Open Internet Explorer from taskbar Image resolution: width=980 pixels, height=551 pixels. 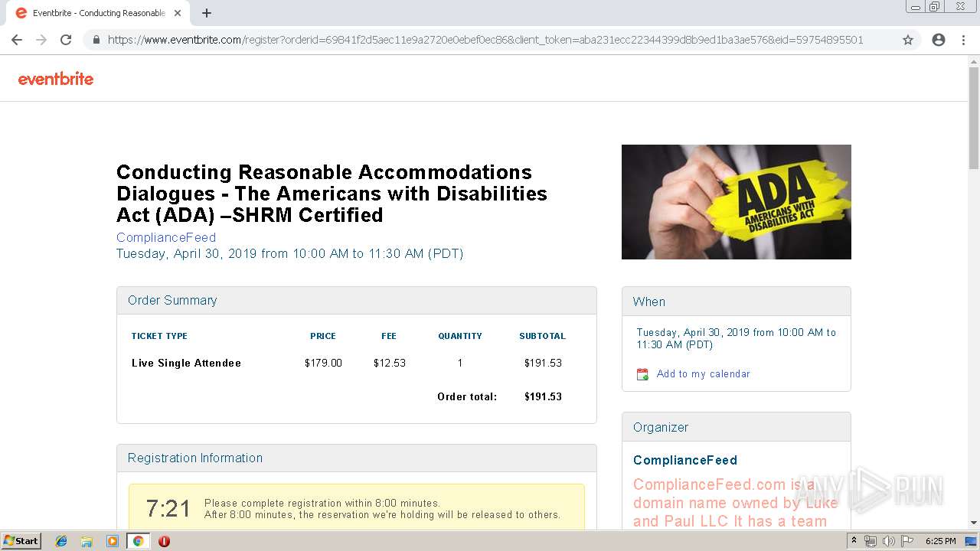click(61, 541)
